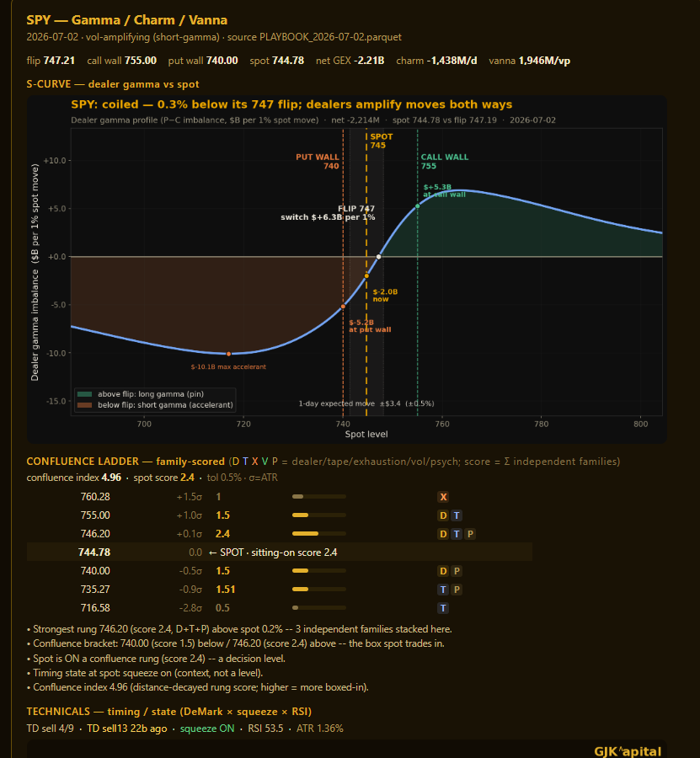Click the 'SPOT 745' chart label
This screenshot has height=758, width=700.
click(382, 141)
